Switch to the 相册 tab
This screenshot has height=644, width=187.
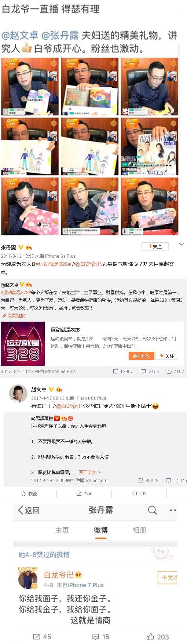coord(139,530)
